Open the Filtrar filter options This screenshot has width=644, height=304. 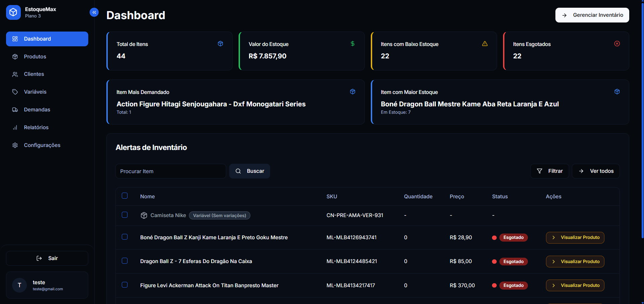(549, 171)
